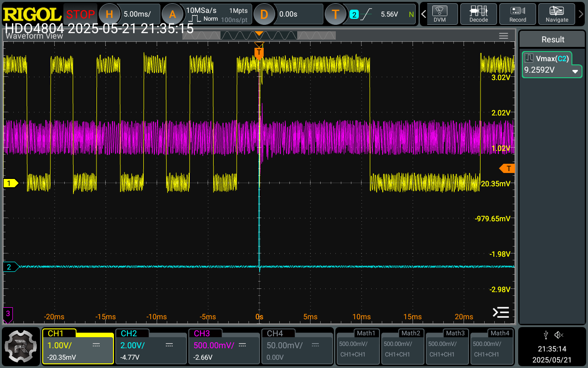Toggle channel CH1 on or off

coord(78,346)
